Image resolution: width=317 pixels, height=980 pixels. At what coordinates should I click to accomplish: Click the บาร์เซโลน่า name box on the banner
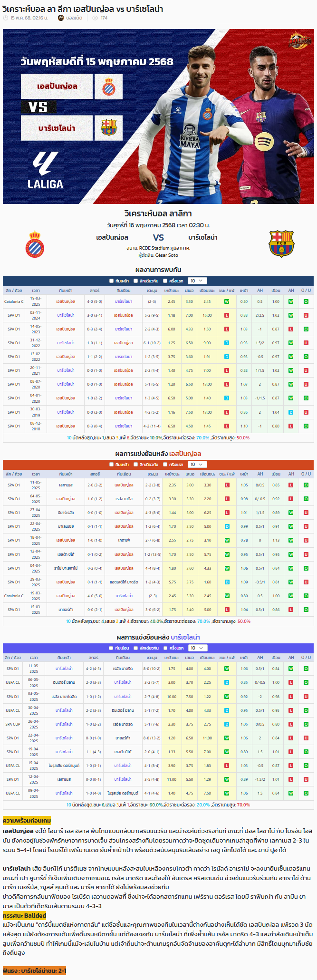coord(57,128)
